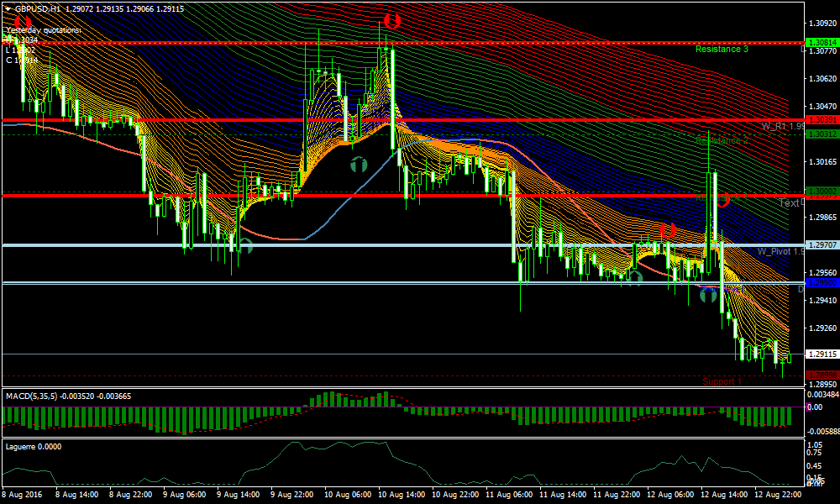Select the blue 1.29500 price tag
The height and width of the screenshot is (504, 840).
(821, 283)
